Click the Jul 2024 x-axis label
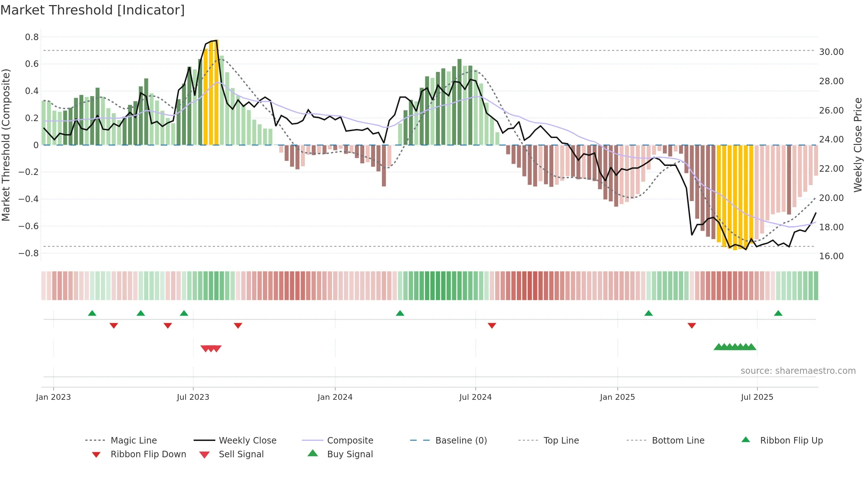The height and width of the screenshot is (488, 868). tap(476, 397)
